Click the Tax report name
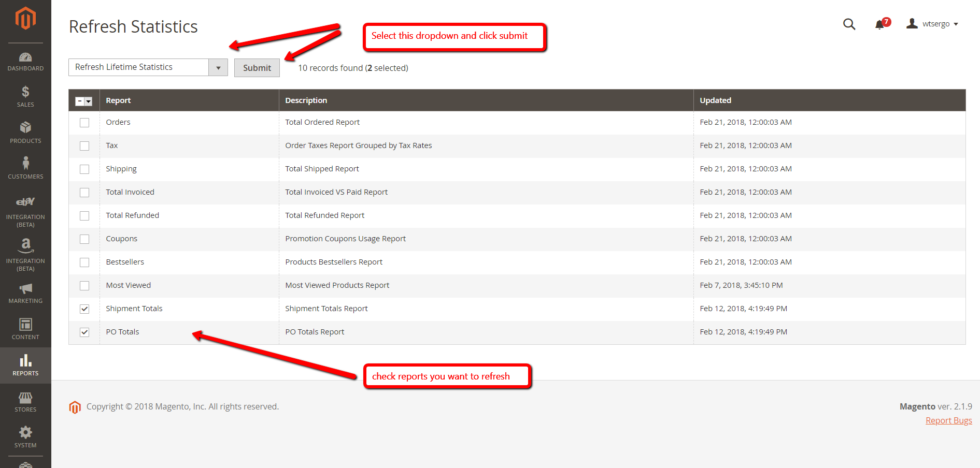 tap(112, 145)
